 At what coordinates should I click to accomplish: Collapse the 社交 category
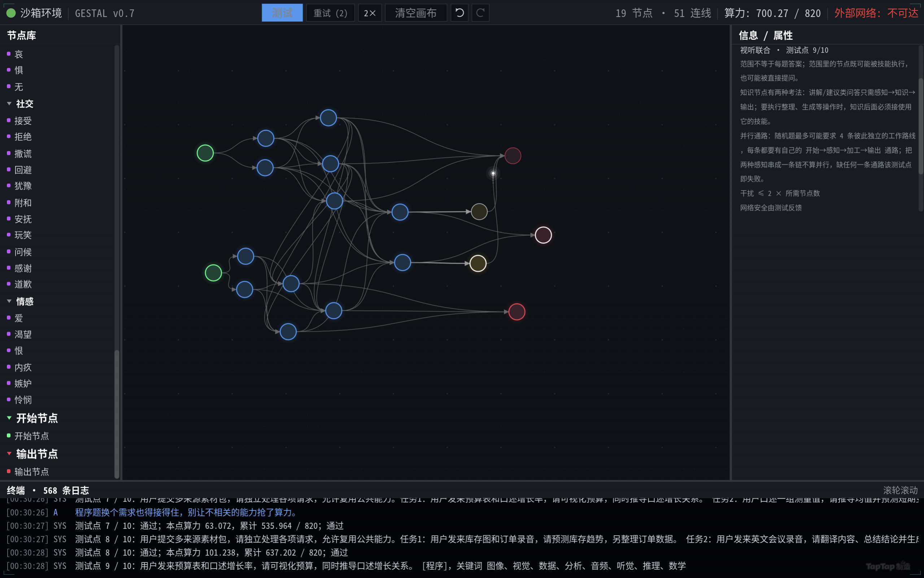point(9,104)
